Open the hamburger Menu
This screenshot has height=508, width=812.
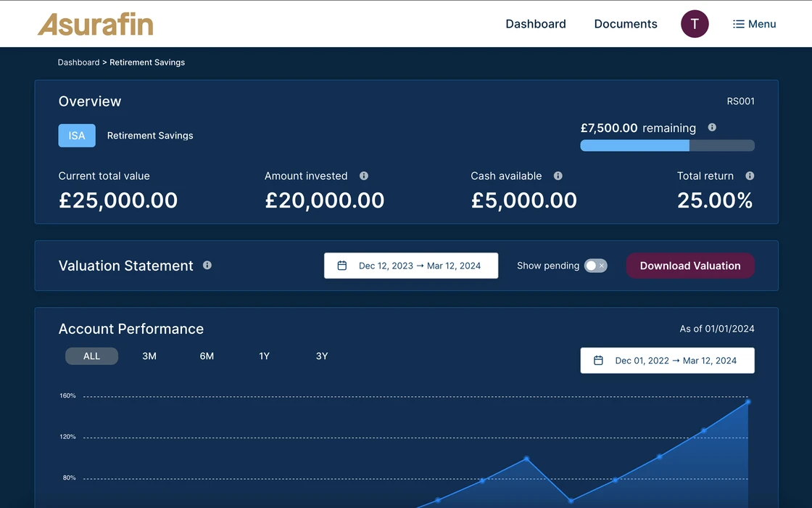tap(754, 24)
